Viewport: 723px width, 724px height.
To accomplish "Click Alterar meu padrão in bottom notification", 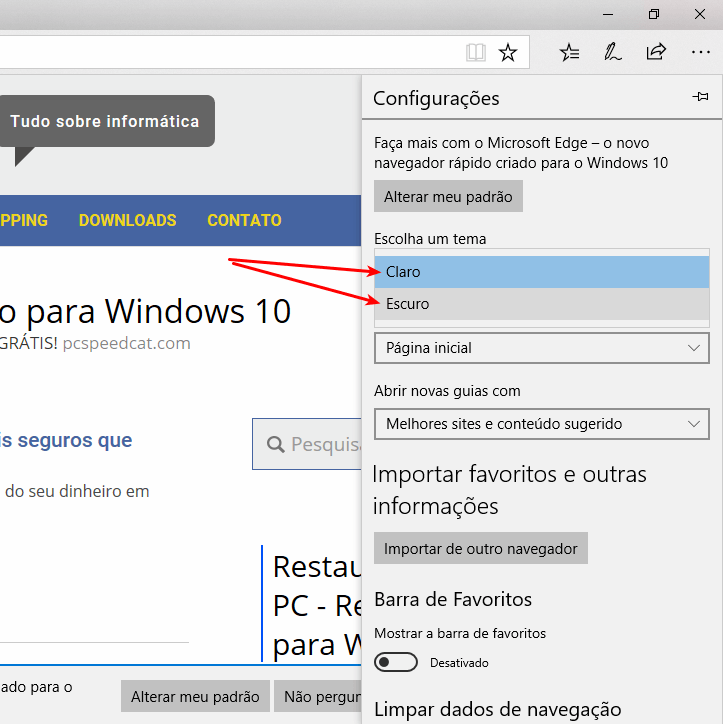I will click(195, 696).
